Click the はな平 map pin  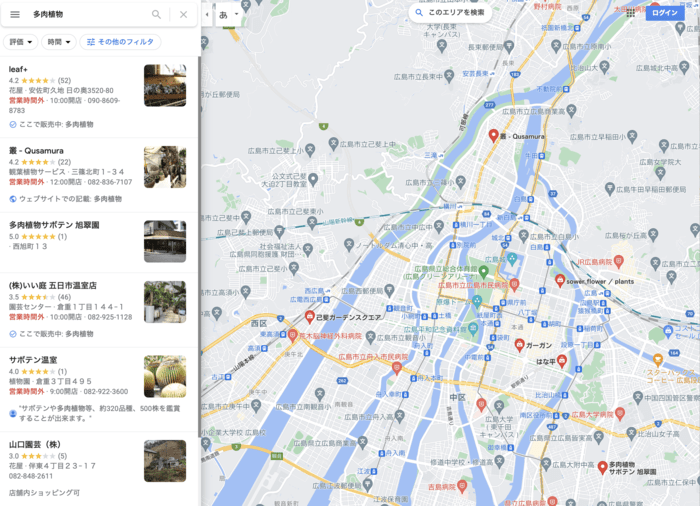(562, 360)
